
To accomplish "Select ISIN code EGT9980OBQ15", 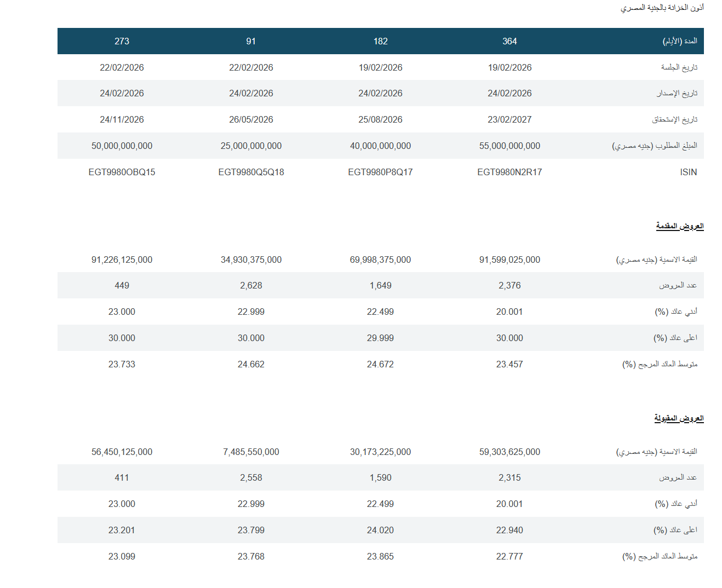I will coord(122,172).
